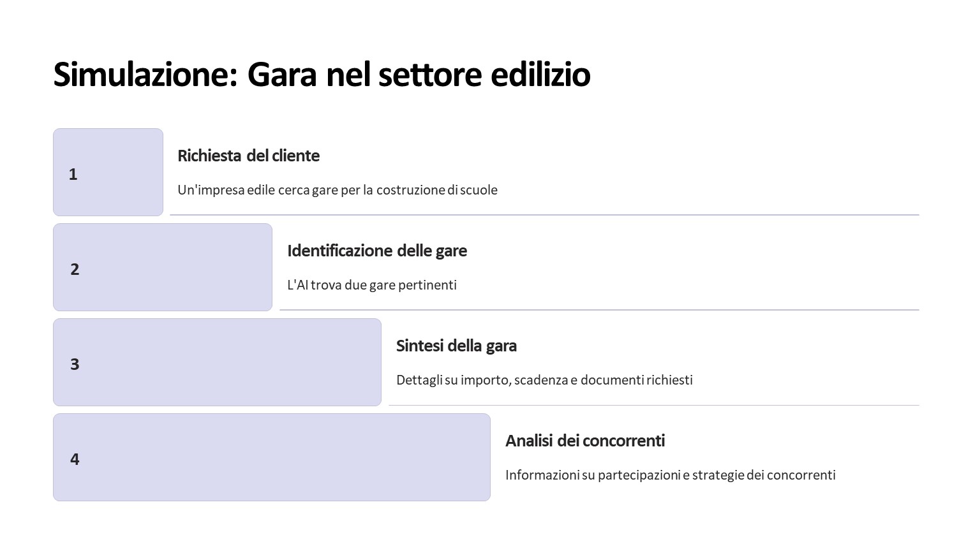Select the step 2 purple box
This screenshot has width=980, height=551.
pyautogui.click(x=163, y=267)
